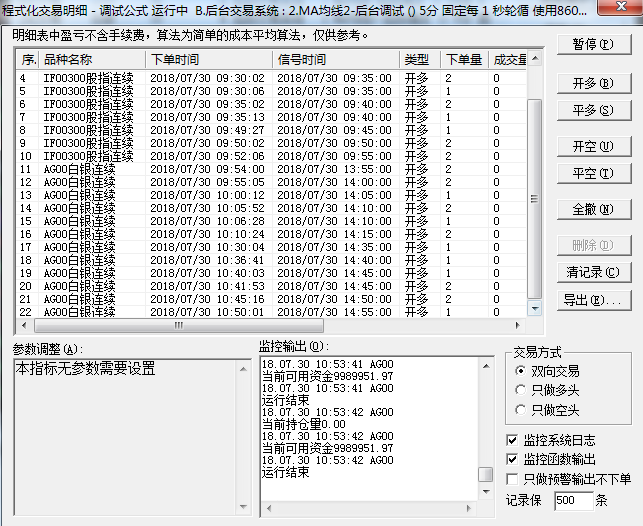Click the trade table scroll-right arrow

[518, 326]
